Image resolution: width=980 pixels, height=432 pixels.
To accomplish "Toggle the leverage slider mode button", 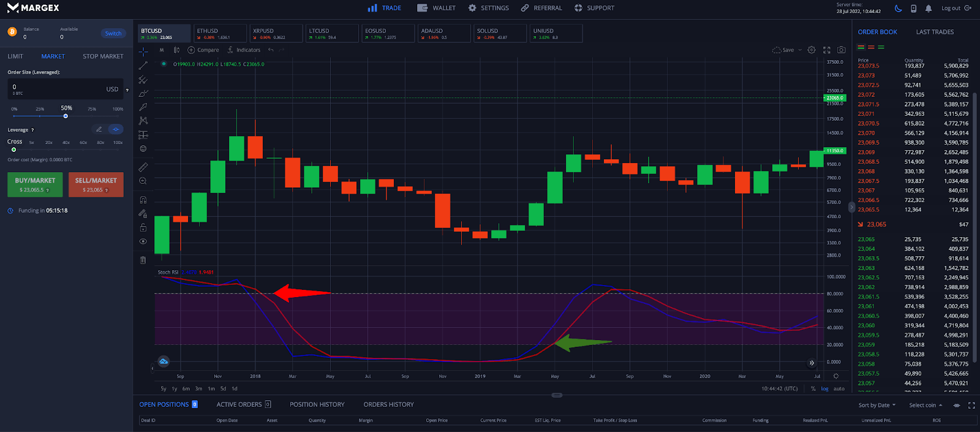I will (116, 129).
